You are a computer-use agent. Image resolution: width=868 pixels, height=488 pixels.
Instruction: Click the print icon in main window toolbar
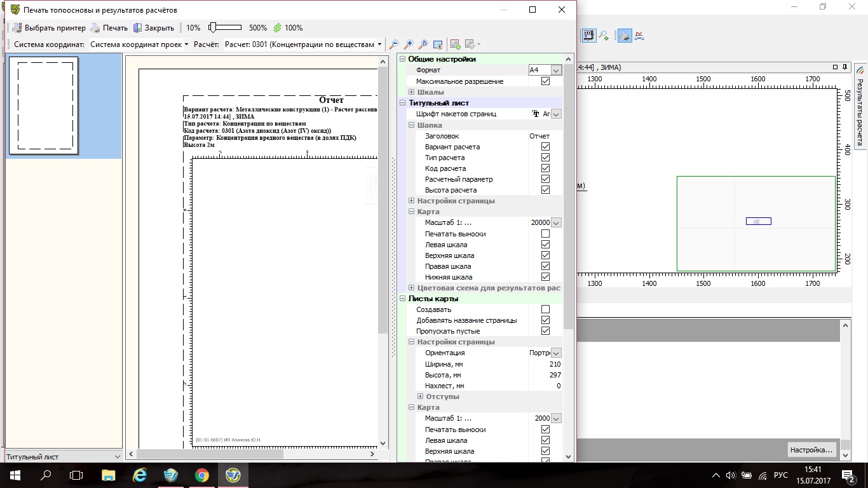point(625,36)
